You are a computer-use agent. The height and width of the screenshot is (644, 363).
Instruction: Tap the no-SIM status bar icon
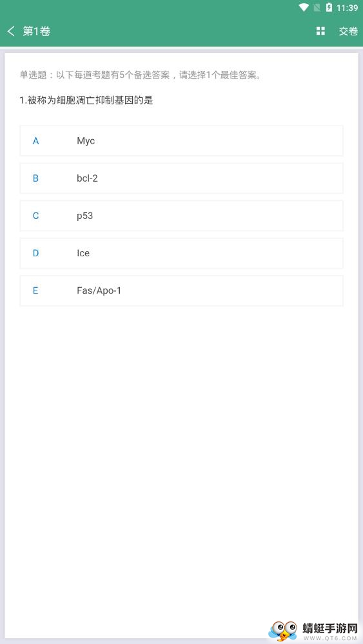(317, 8)
